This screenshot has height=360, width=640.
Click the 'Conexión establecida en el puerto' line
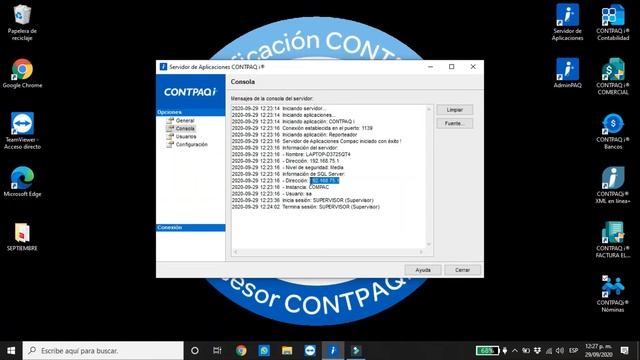click(302, 128)
